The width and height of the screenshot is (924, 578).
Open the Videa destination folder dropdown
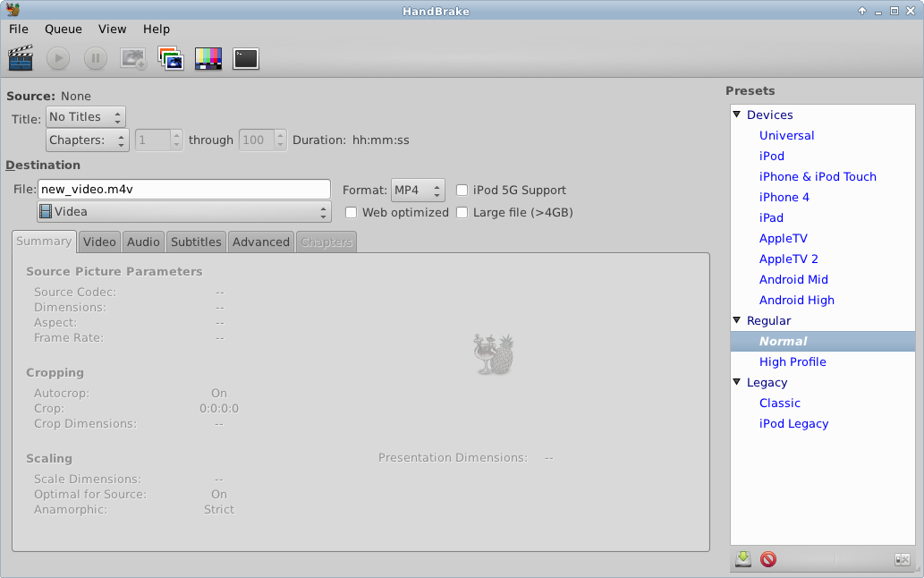pos(184,211)
